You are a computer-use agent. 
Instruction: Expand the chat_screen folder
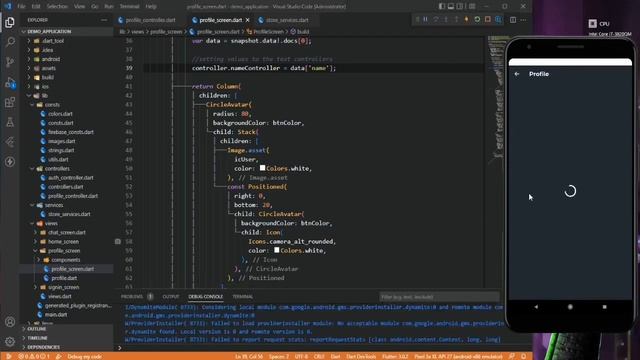coord(67,232)
